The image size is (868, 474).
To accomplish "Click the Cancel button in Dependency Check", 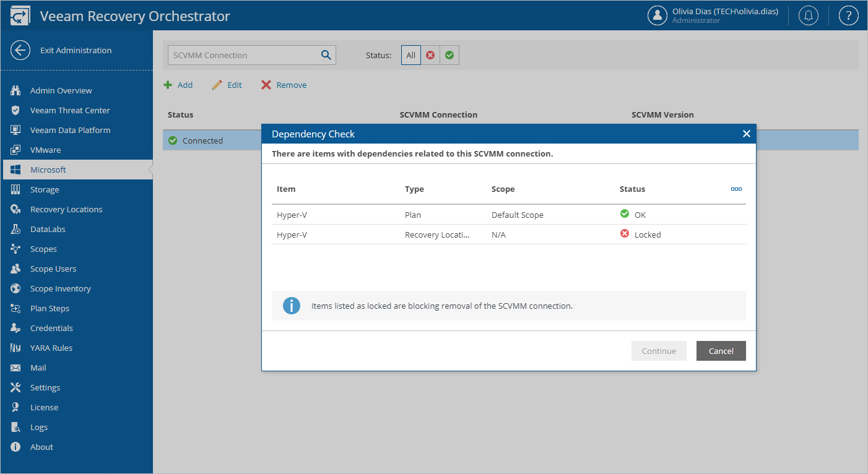I will tap(721, 351).
